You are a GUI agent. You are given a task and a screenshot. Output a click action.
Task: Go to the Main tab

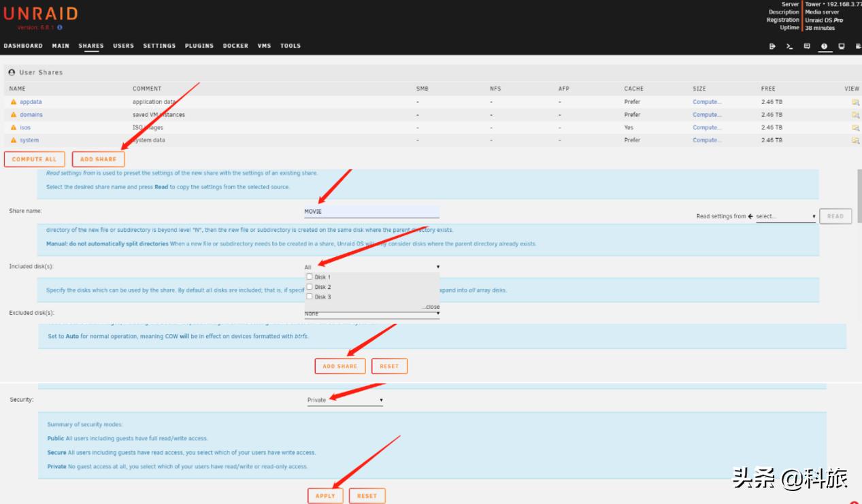point(61,46)
